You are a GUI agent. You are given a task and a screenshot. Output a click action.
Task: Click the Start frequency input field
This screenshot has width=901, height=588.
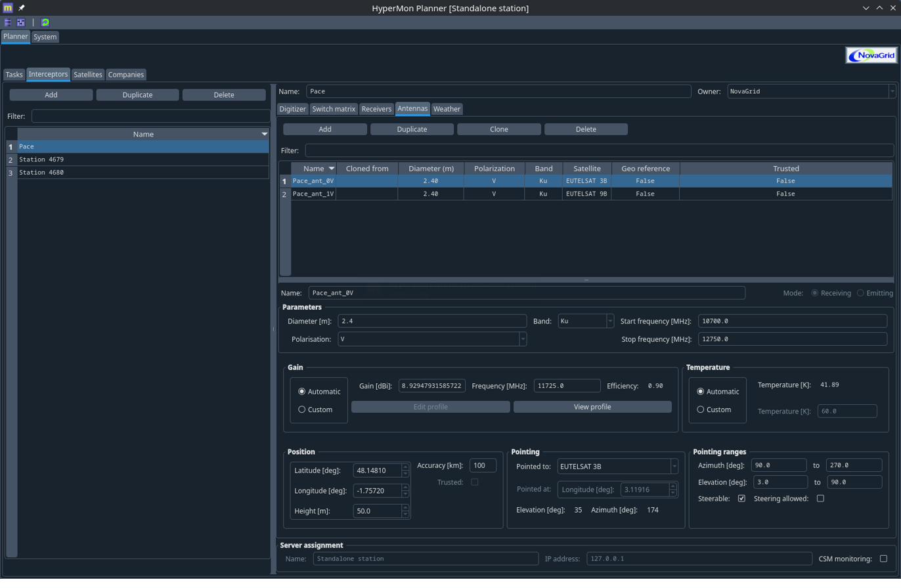tap(793, 321)
